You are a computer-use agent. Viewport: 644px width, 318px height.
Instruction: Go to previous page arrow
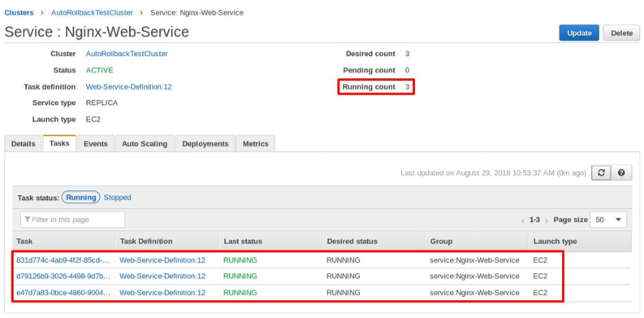[523, 220]
